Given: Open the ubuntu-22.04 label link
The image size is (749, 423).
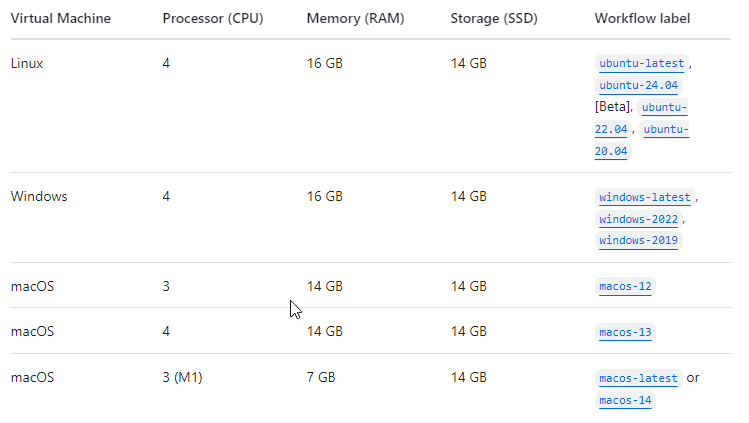Looking at the screenshot, I should pos(664,107).
